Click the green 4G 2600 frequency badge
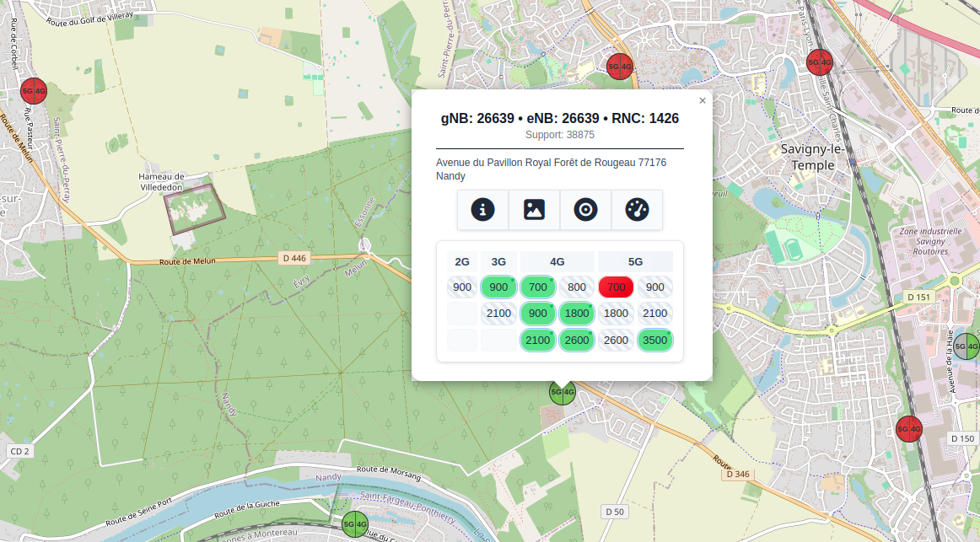980x542 pixels. coord(577,341)
